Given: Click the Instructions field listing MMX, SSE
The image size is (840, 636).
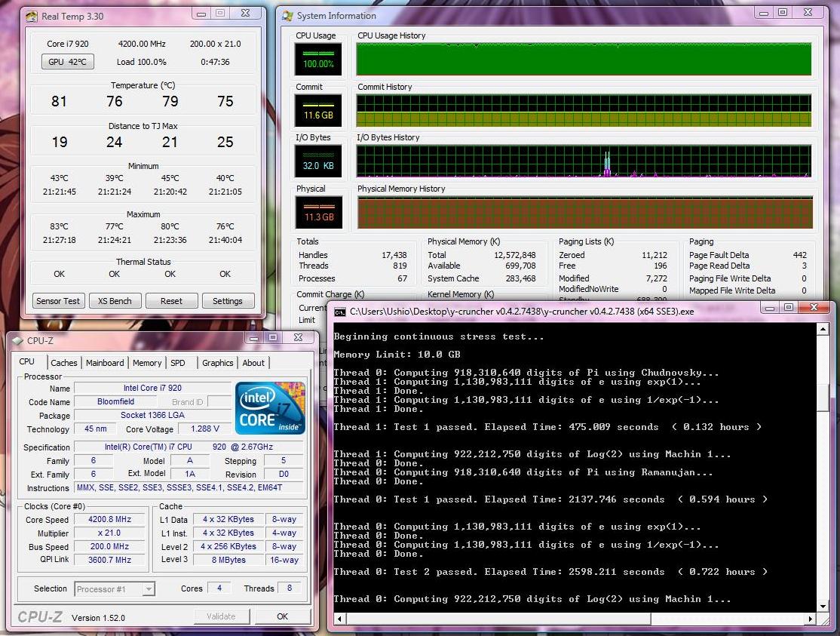Looking at the screenshot, I should (x=189, y=487).
